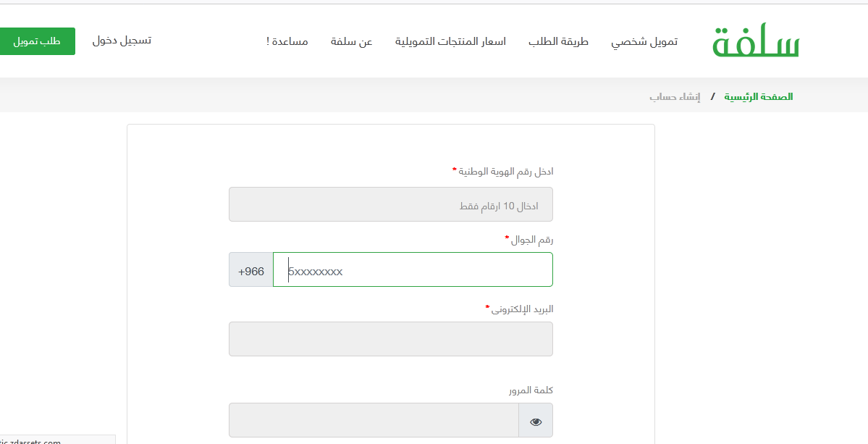This screenshot has width=868, height=444.
Task: Focus the البريد الإلكتروني email field
Action: (391, 339)
